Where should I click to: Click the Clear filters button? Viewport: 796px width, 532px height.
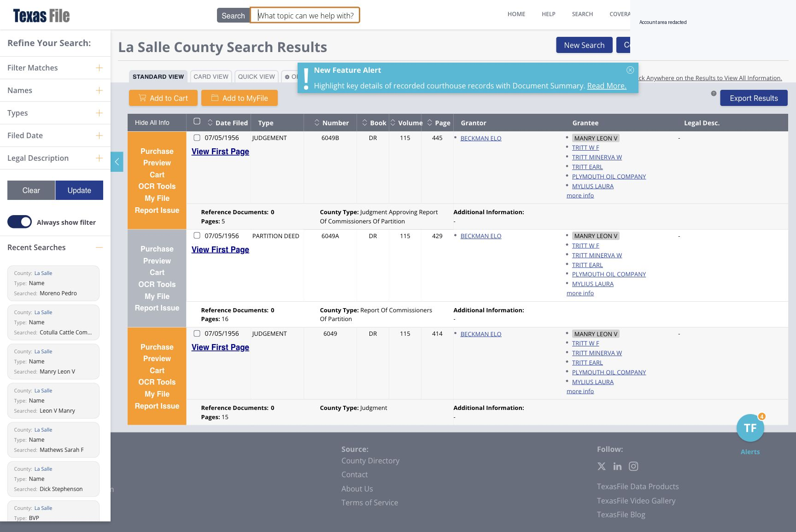(x=31, y=190)
